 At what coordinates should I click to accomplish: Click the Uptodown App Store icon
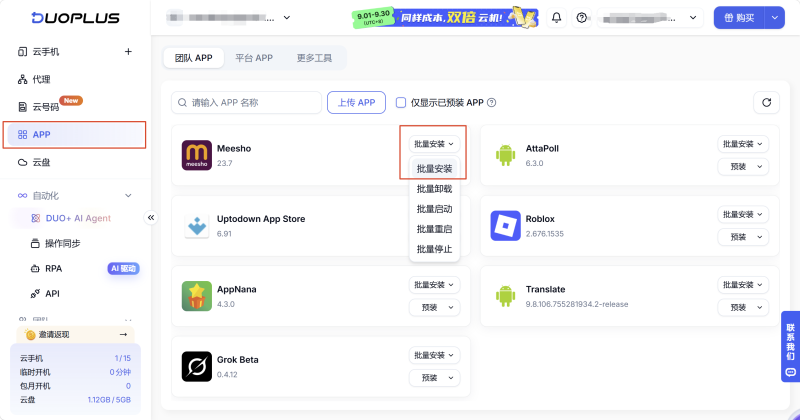196,226
